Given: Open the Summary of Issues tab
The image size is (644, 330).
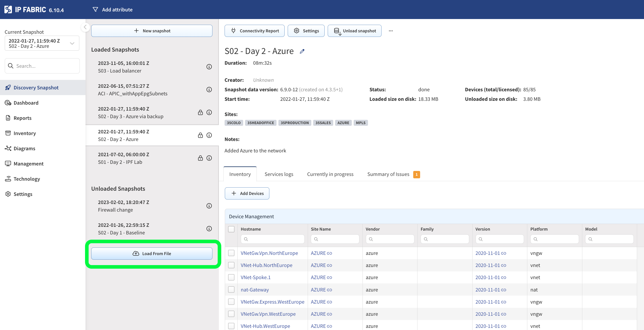Looking at the screenshot, I should (x=388, y=174).
